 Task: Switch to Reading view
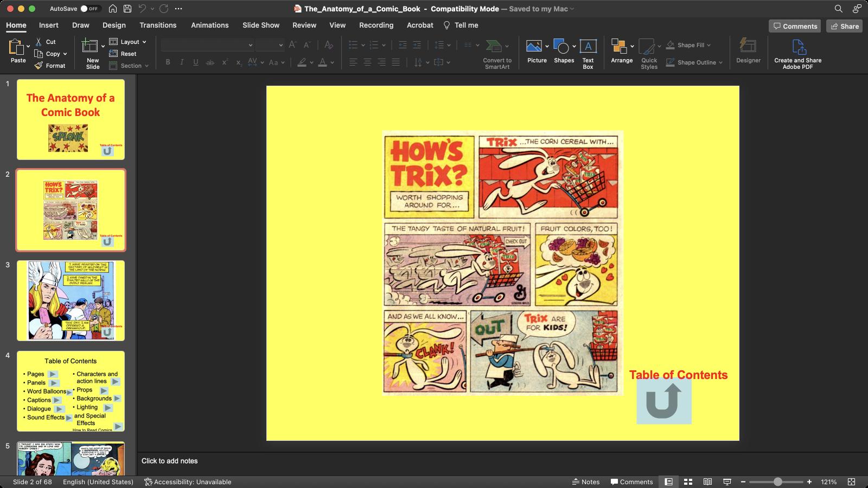pyautogui.click(x=707, y=481)
